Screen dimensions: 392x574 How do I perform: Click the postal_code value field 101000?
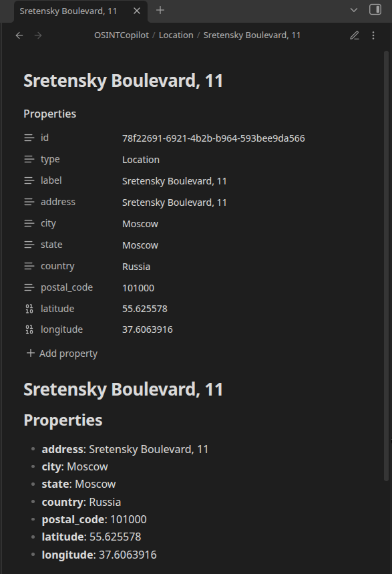click(138, 287)
